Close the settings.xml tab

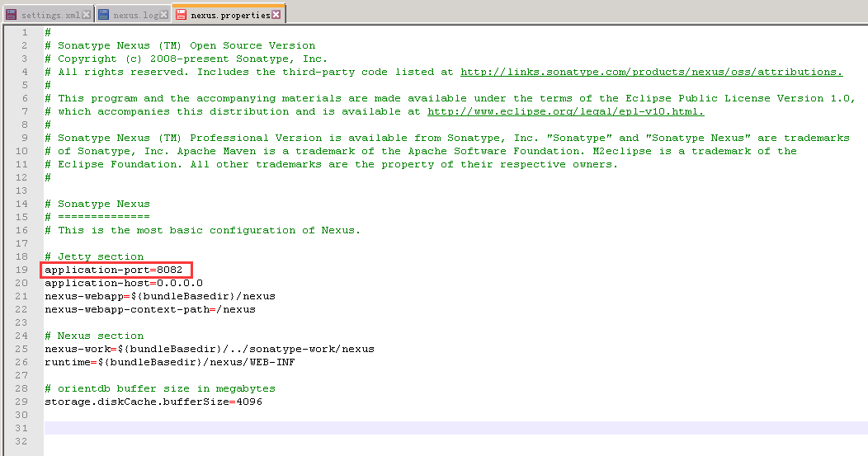87,15
